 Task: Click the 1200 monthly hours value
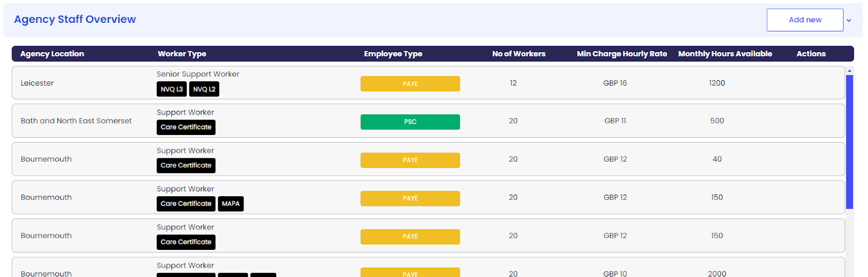click(x=717, y=83)
